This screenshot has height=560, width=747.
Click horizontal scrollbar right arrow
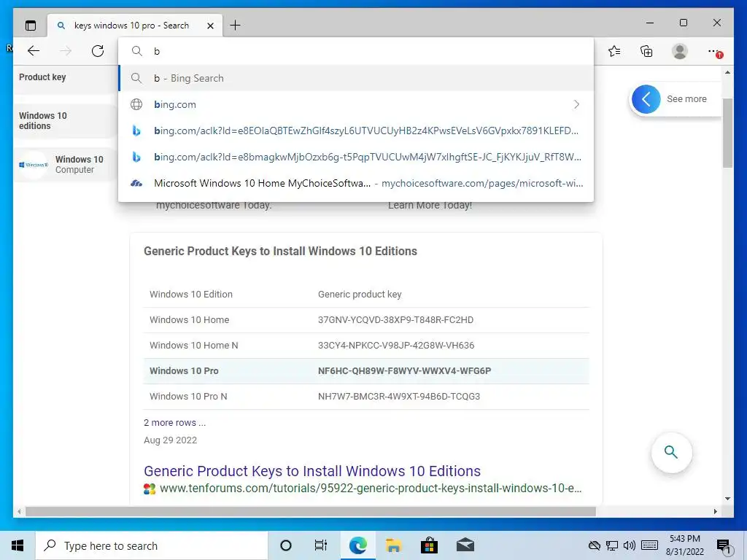pos(715,511)
